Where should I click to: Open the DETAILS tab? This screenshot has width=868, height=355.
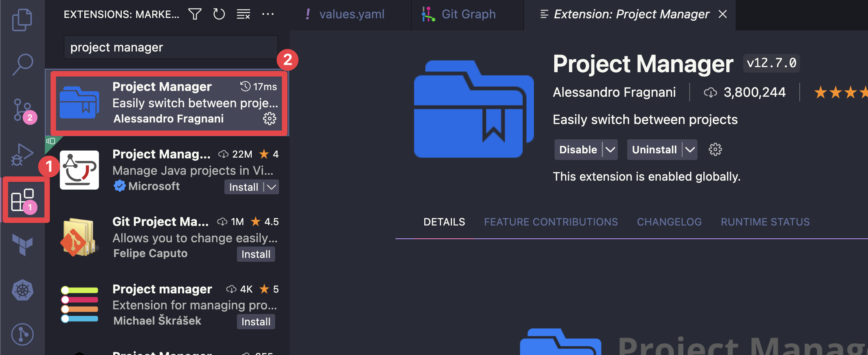click(x=444, y=222)
